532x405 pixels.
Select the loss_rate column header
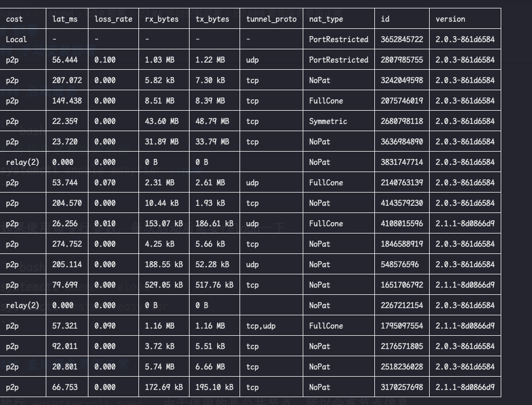click(113, 19)
